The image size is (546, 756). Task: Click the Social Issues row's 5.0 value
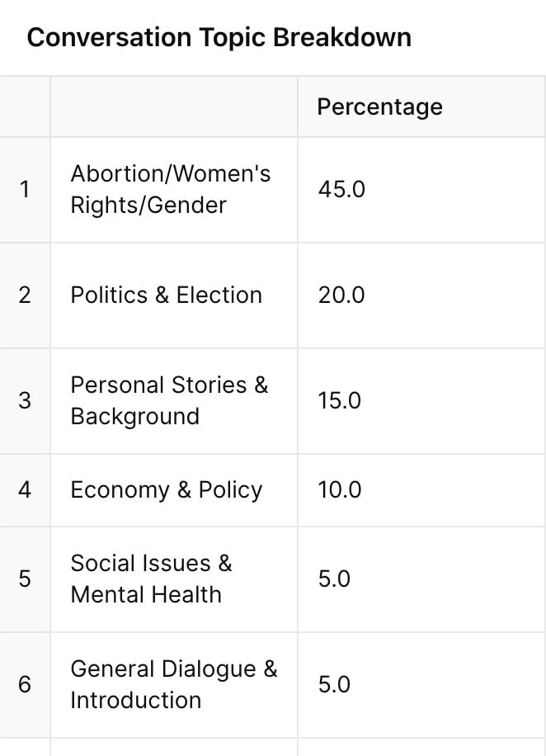pos(334,579)
